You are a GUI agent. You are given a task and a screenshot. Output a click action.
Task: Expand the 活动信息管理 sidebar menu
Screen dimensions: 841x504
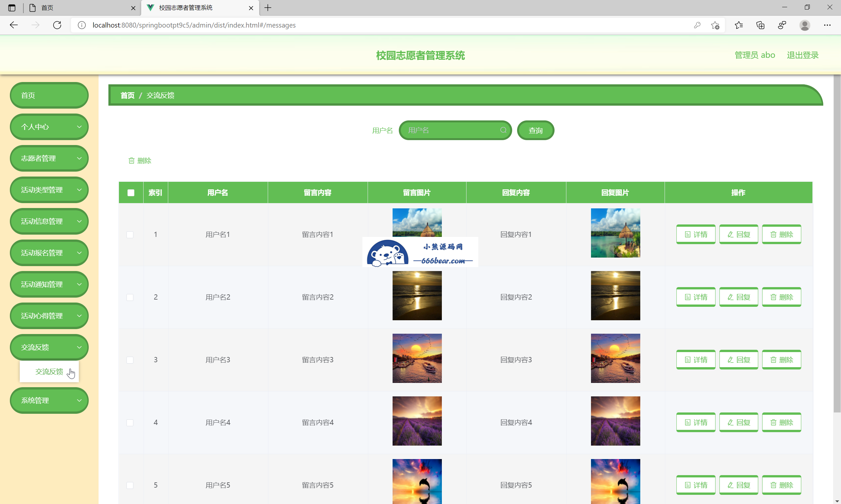pos(49,221)
